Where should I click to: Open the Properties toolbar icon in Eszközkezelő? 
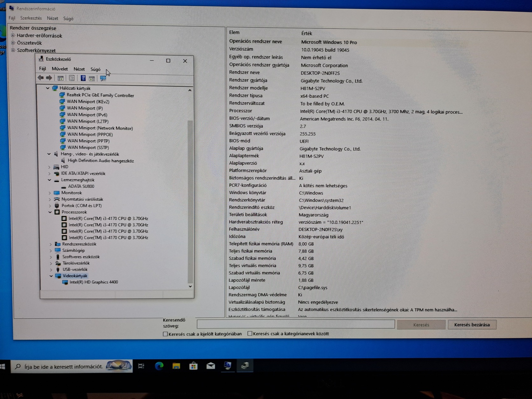pyautogui.click(x=72, y=78)
